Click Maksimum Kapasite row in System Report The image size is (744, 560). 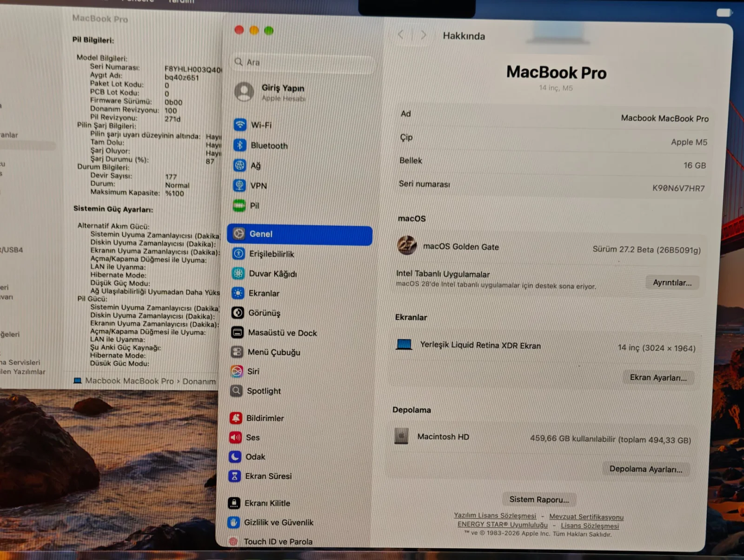pos(137,193)
